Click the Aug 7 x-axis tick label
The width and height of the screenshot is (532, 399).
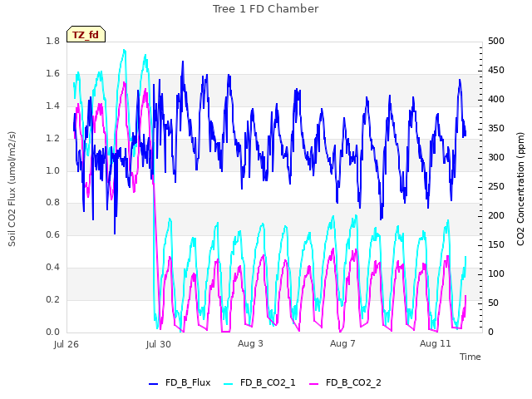tap(342, 343)
